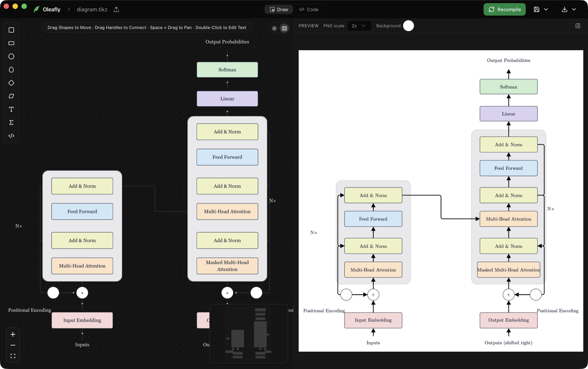The image size is (588, 369).
Task: Select the topmost decoder Add & Norm canvas node
Action: (227, 132)
